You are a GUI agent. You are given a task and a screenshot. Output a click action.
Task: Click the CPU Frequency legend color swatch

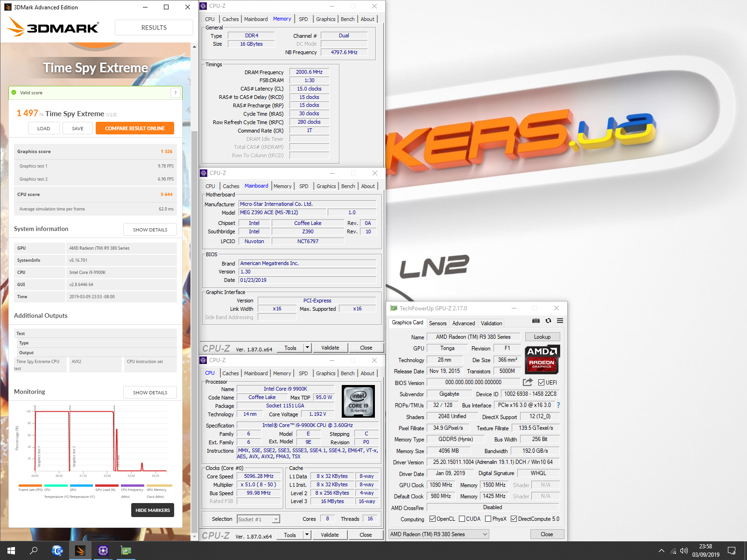[133, 486]
